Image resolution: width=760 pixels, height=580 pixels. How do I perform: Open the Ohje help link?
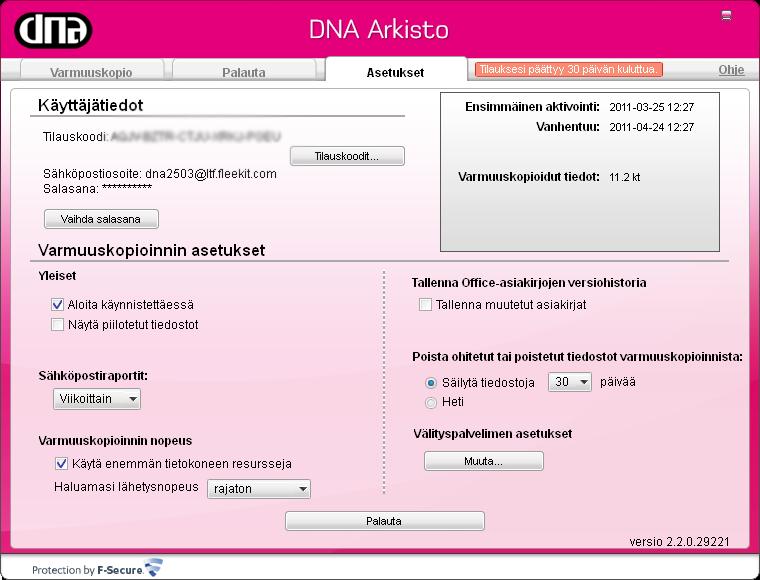(731, 70)
